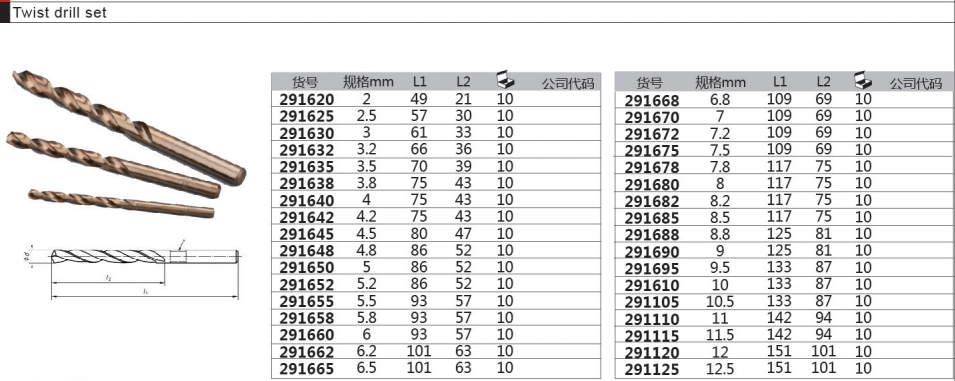
Task: Select item number 291668 in right table
Action: click(652, 100)
